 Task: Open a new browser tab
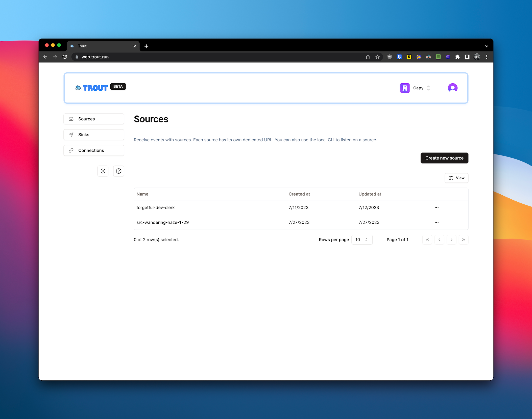[x=146, y=46]
